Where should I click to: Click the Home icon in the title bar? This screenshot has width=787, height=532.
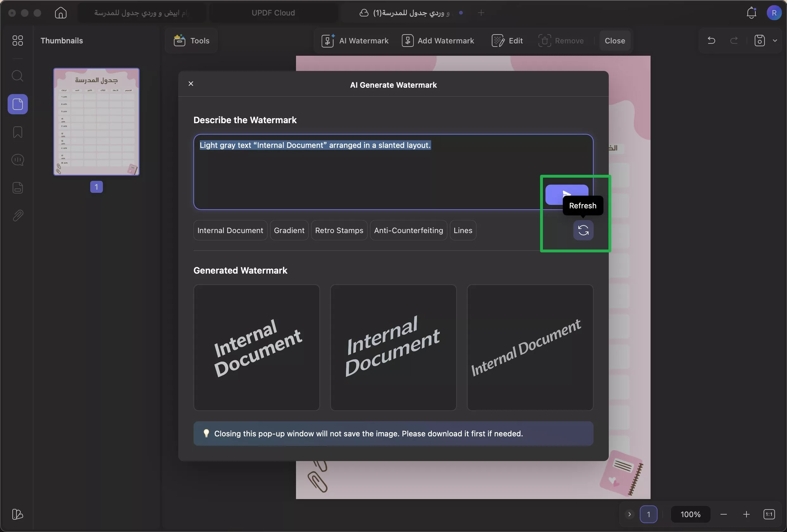(60, 13)
